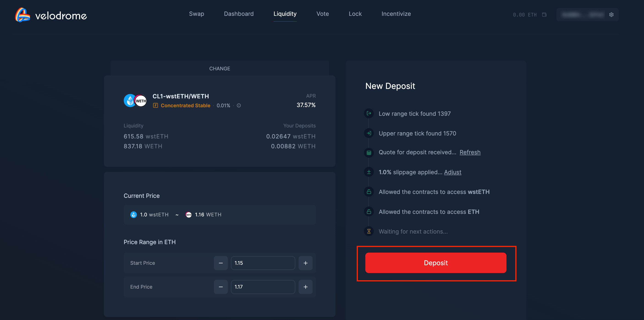Click CHANGE to switch pool
This screenshot has height=320, width=644.
click(x=220, y=69)
